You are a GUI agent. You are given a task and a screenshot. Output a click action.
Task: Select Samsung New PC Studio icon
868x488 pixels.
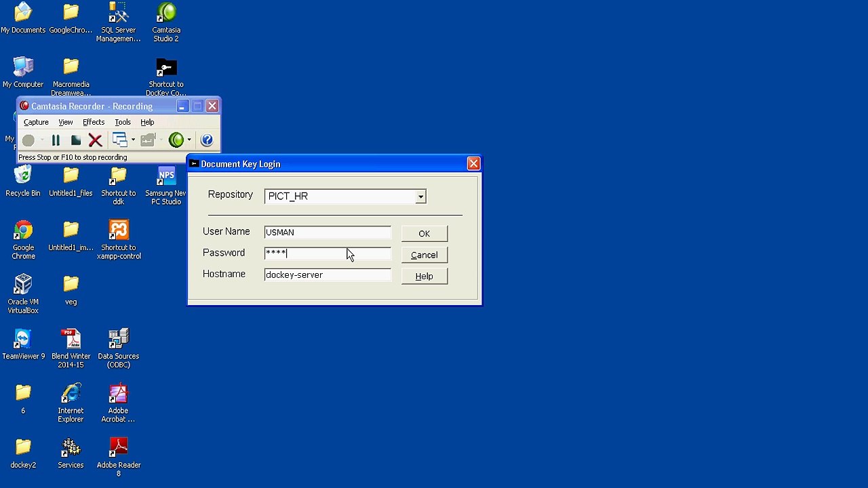pos(166,186)
